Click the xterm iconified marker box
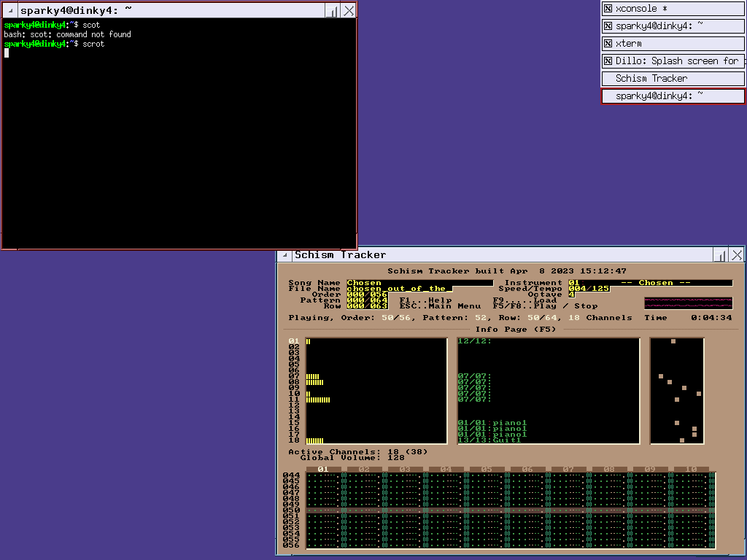Image resolution: width=747 pixels, height=560 pixels. pos(608,44)
